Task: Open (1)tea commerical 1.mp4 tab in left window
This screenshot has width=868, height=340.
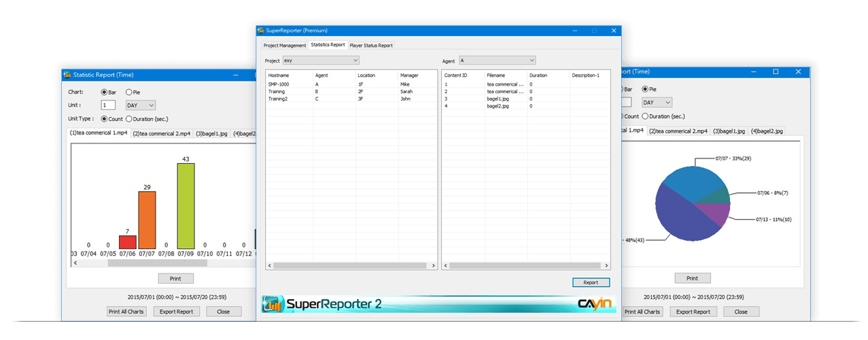Action: (x=100, y=133)
